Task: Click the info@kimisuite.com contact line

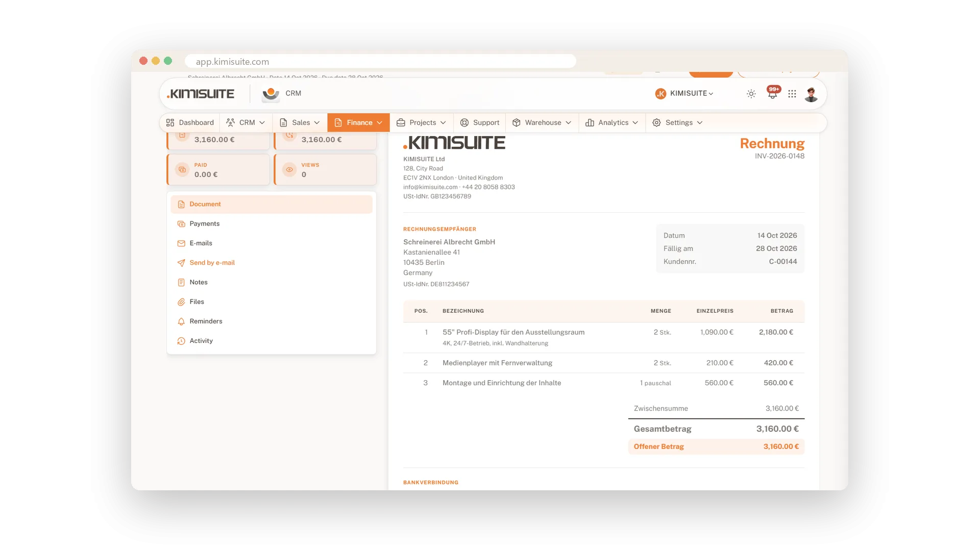Action: (459, 187)
